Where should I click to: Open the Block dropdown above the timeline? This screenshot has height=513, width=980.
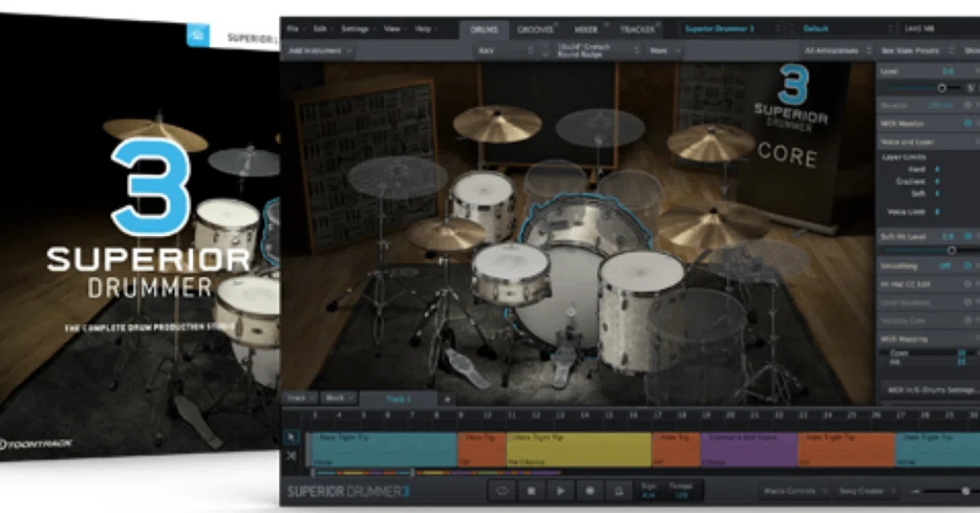tap(338, 398)
